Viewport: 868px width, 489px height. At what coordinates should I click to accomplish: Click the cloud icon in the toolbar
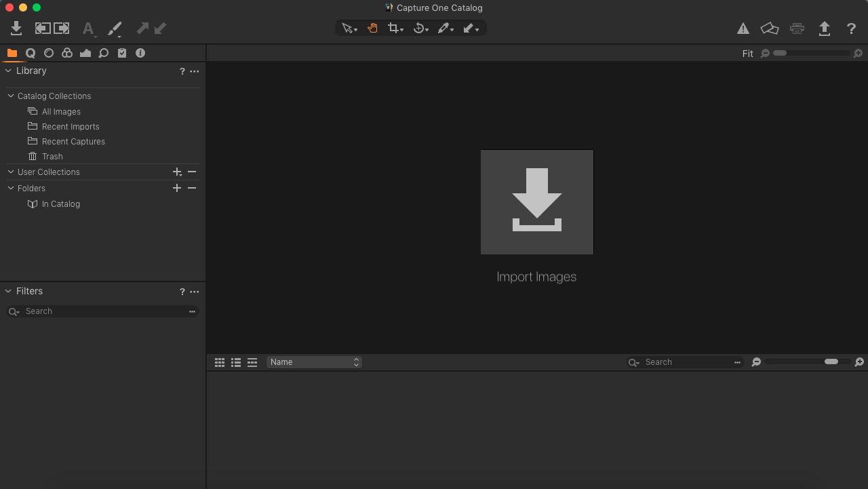770,28
